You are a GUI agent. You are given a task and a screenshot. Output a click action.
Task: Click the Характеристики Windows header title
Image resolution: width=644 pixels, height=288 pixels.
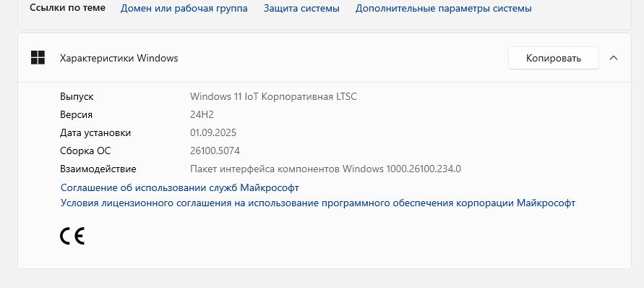(119, 58)
